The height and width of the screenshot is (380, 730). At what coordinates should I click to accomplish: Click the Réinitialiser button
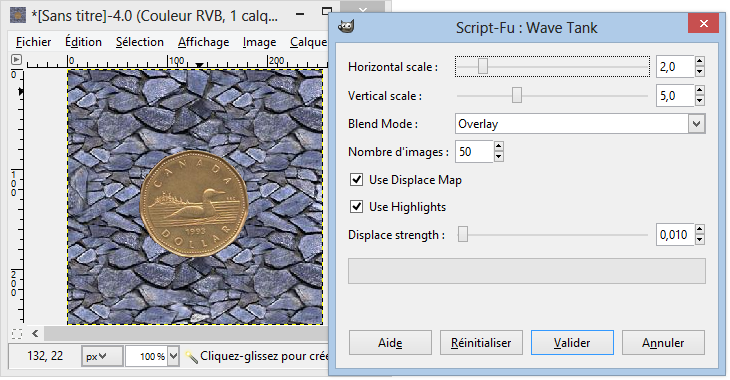click(481, 343)
